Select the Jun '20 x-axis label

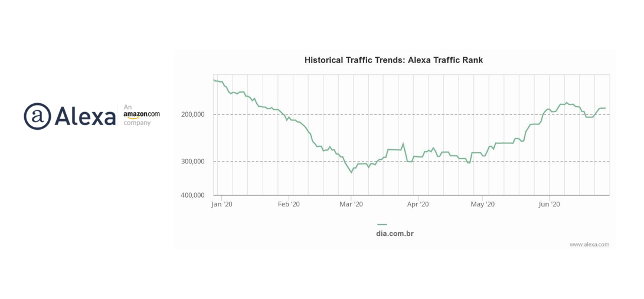549,204
